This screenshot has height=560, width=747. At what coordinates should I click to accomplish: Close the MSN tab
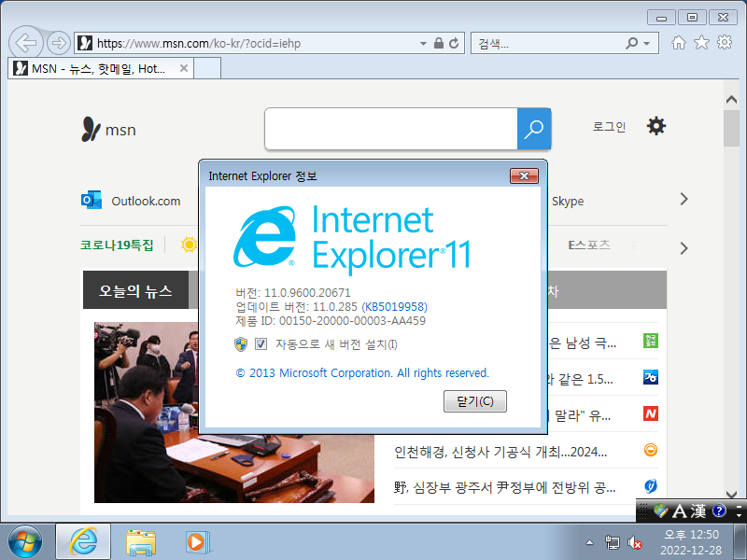click(x=183, y=68)
